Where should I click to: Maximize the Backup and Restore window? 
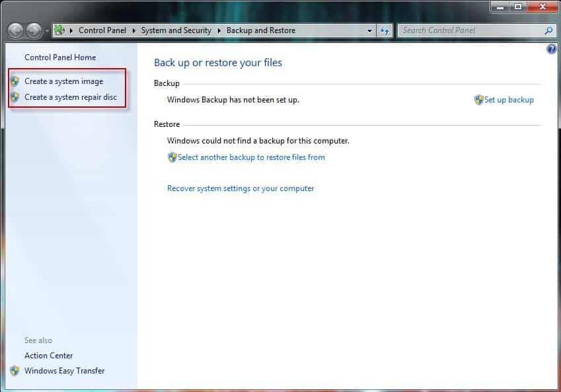517,7
